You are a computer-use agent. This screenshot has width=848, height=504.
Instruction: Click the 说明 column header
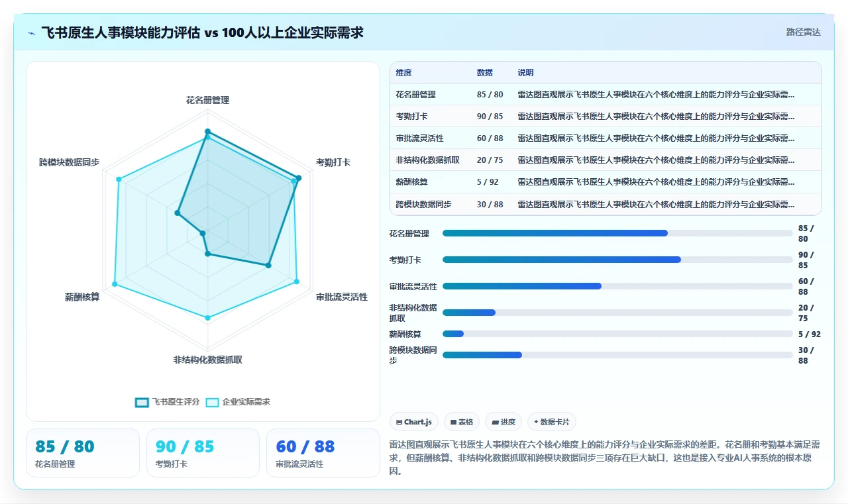[526, 73]
